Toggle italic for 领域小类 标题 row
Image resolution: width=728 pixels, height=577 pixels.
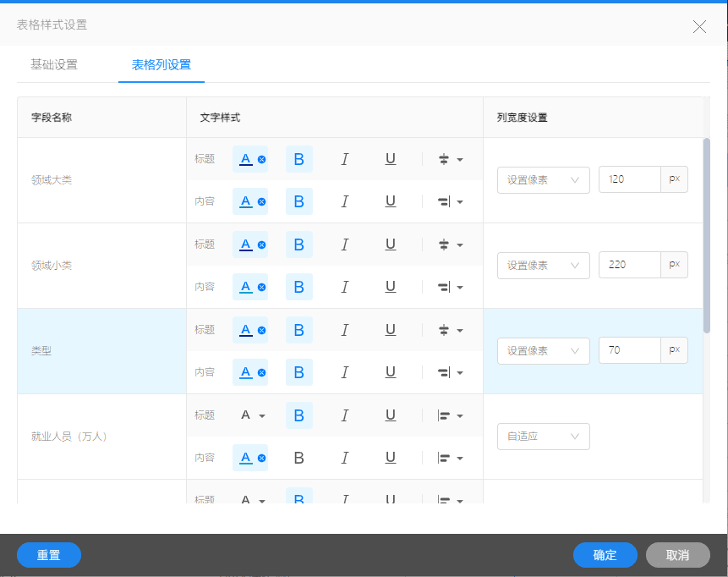click(344, 245)
